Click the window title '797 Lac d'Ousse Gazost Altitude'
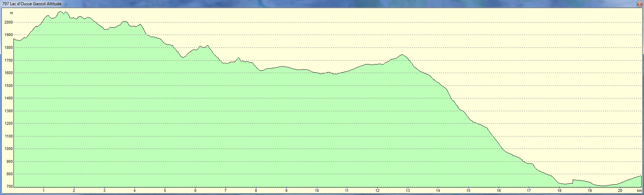 [x=32, y=4]
